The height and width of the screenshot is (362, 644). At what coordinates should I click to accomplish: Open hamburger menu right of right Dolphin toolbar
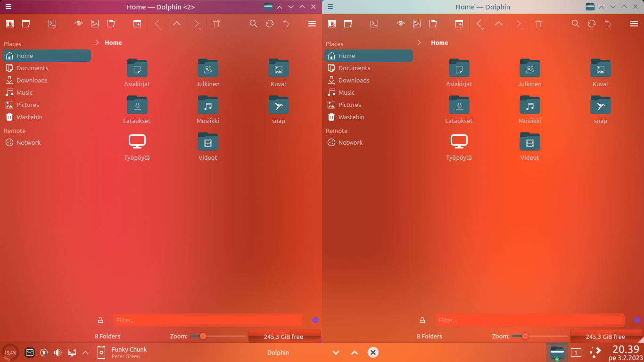click(x=634, y=24)
